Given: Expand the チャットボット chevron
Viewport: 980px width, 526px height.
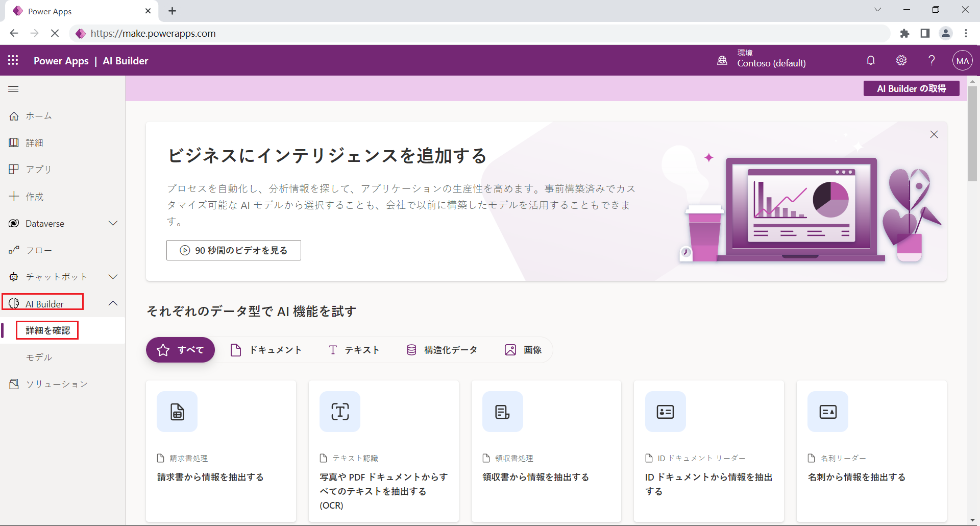Looking at the screenshot, I should 113,277.
